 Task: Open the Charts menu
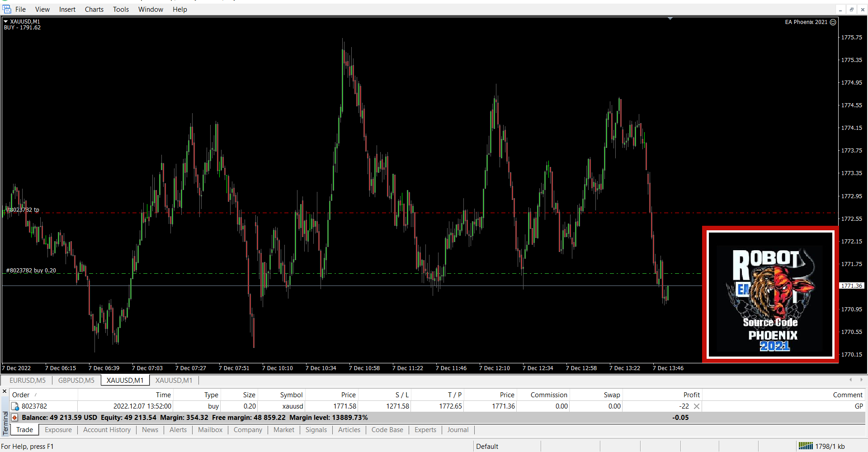(x=94, y=9)
